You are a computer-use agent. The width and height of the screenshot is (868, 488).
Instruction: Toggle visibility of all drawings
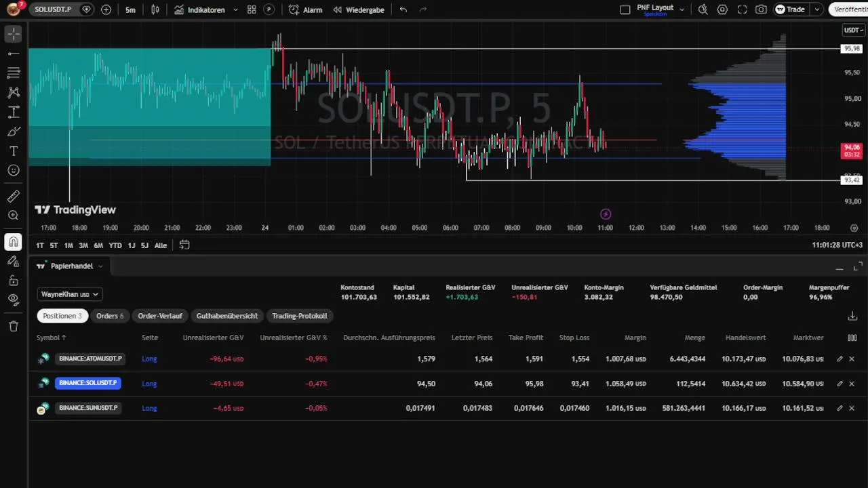tap(14, 299)
